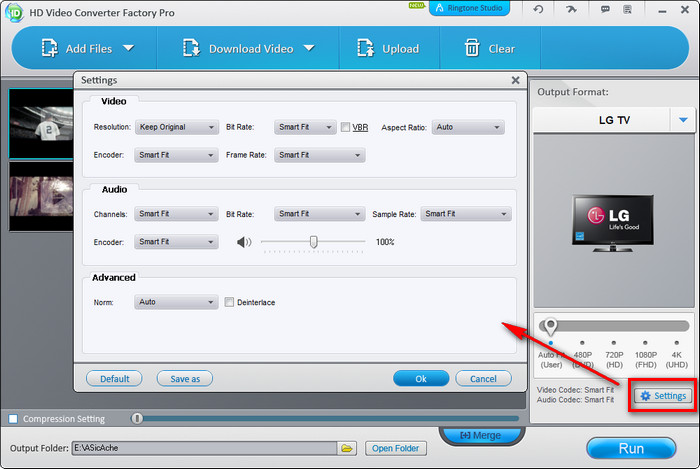Open the audio Channels dropdown
This screenshot has width=700, height=469.
coord(176,214)
